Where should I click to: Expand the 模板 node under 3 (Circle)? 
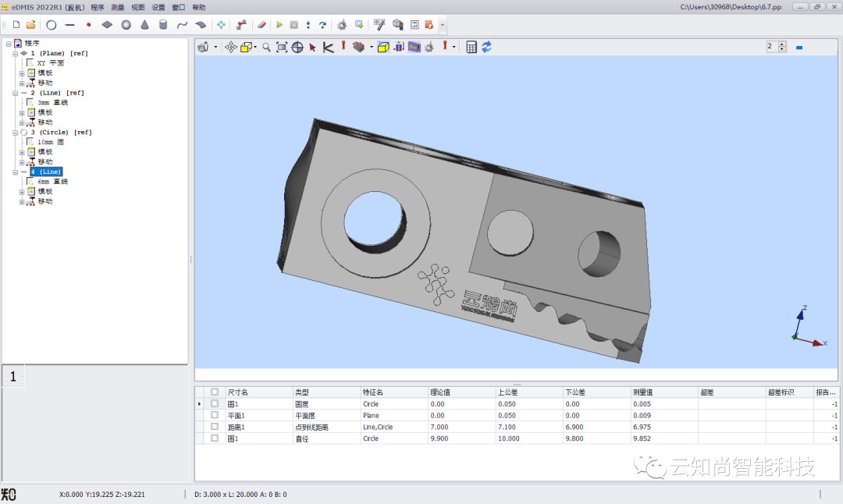coord(23,152)
